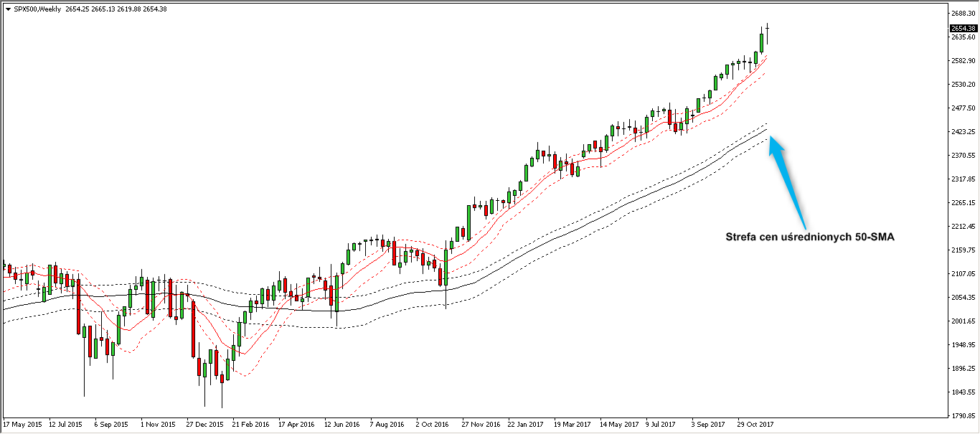Viewport: 980px width, 434px height.
Task: Click the 2317.85 price axis label
Action: (962, 179)
